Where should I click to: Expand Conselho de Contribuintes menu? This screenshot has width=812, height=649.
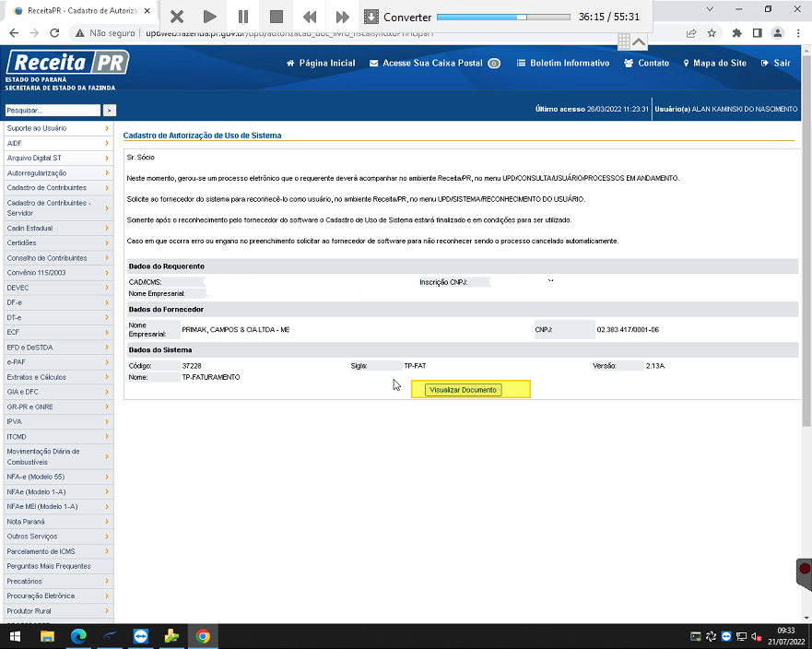coord(58,258)
